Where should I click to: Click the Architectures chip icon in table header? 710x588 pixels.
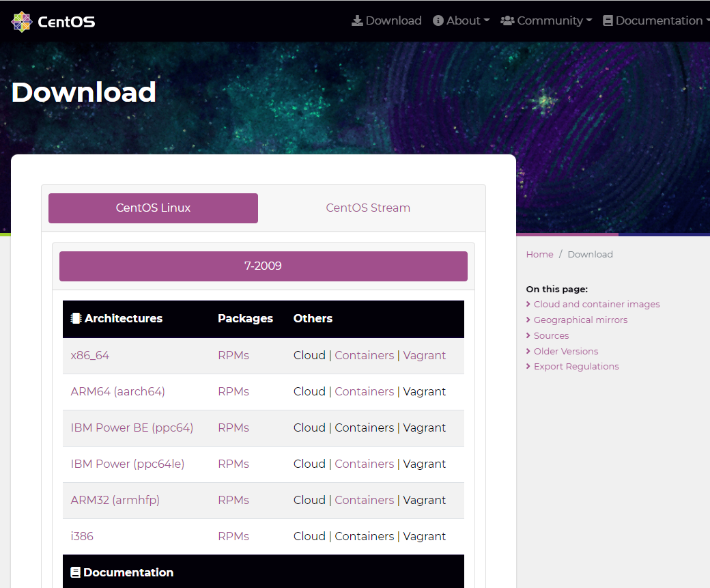[x=76, y=318]
